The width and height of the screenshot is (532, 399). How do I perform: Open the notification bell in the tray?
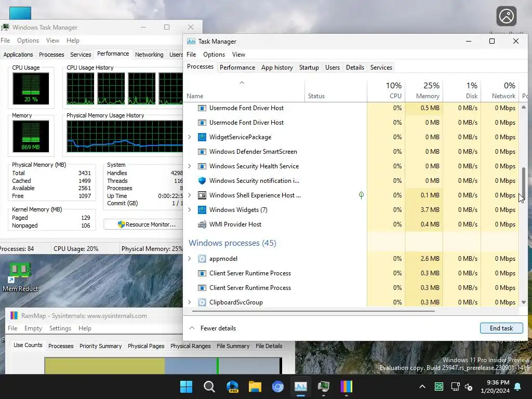[x=518, y=387]
